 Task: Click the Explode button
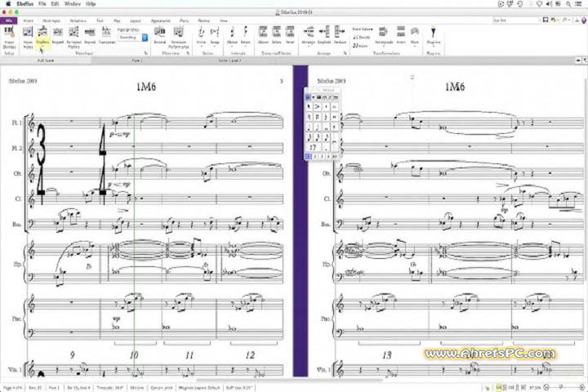coord(324,36)
